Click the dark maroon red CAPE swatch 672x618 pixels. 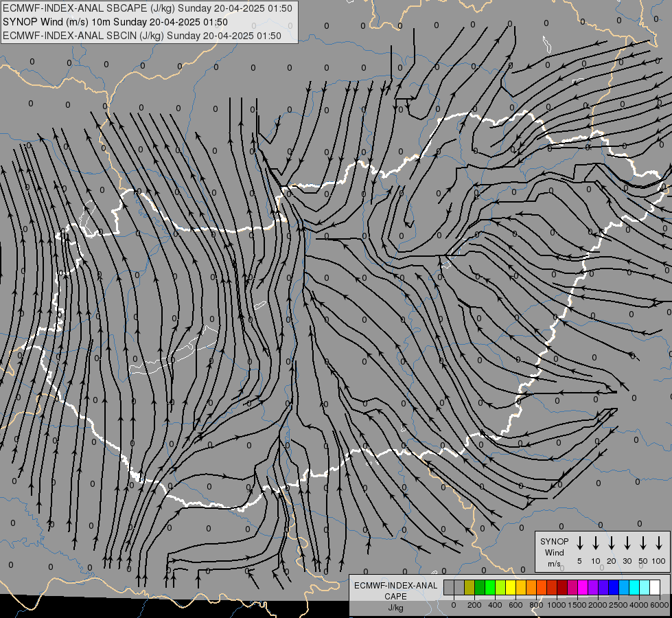click(x=563, y=587)
